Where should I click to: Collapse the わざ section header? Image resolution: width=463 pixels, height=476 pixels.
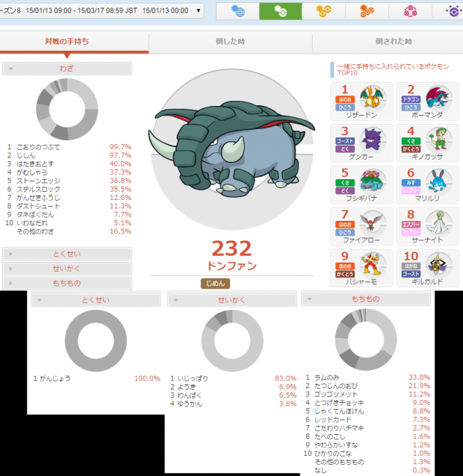(x=67, y=69)
